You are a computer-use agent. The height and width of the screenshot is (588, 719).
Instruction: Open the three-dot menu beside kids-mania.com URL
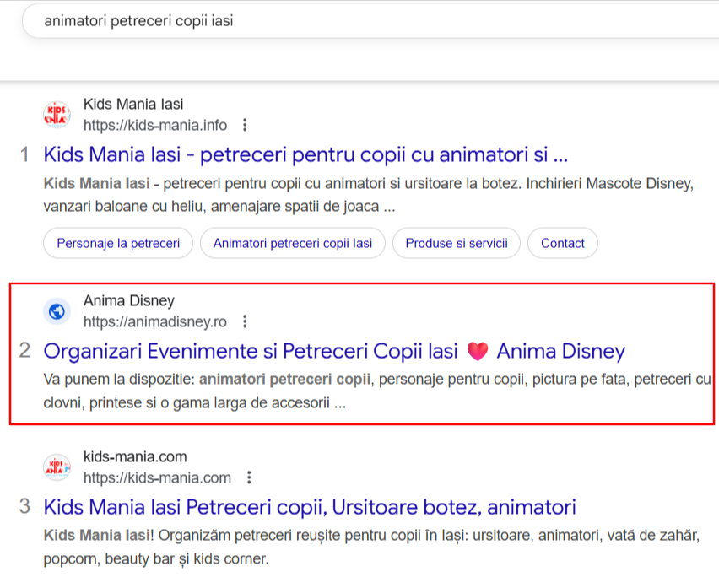[x=249, y=477]
